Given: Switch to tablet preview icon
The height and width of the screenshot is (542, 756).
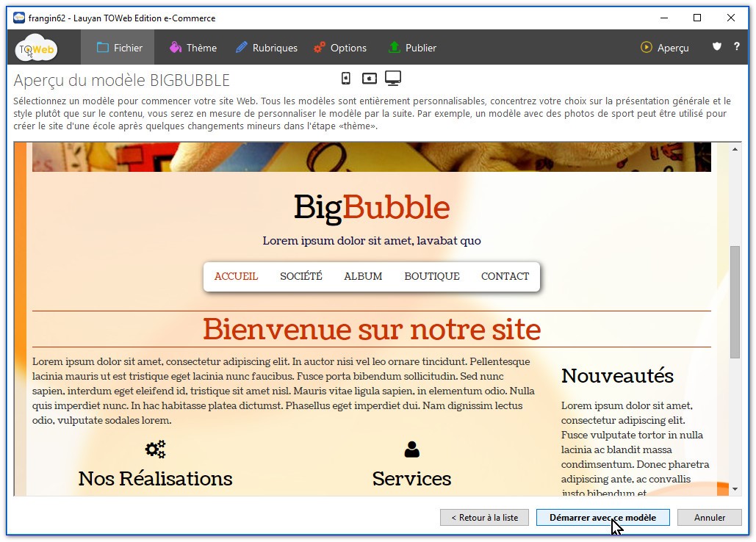Looking at the screenshot, I should [x=369, y=79].
